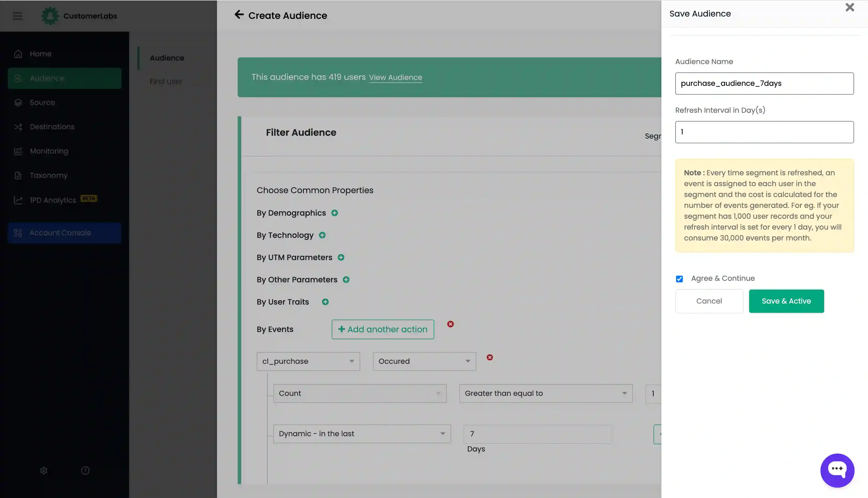The image size is (868, 498).
Task: Toggle the Agree & Continue checkbox
Action: 679,279
